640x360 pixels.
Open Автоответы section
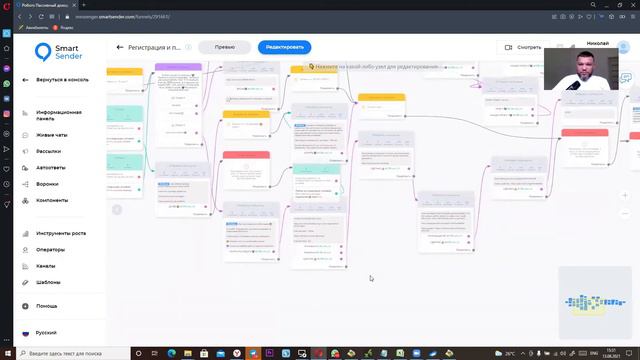(51, 168)
